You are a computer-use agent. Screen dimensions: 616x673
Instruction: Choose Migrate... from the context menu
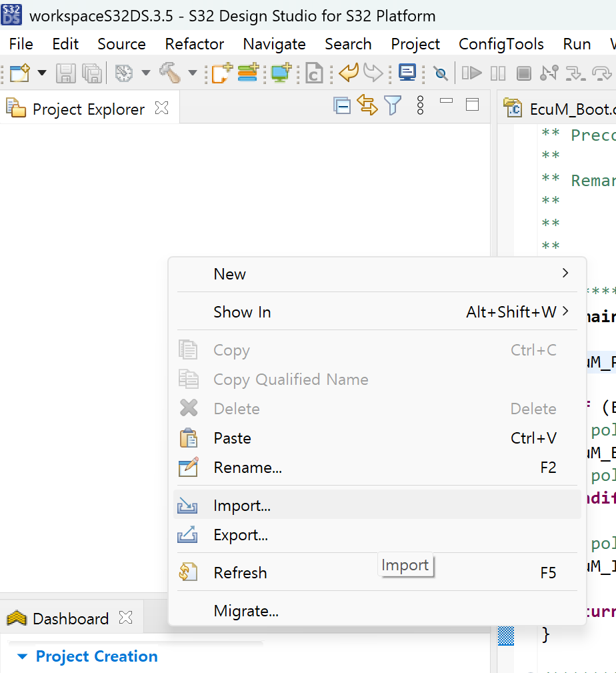(377, 610)
